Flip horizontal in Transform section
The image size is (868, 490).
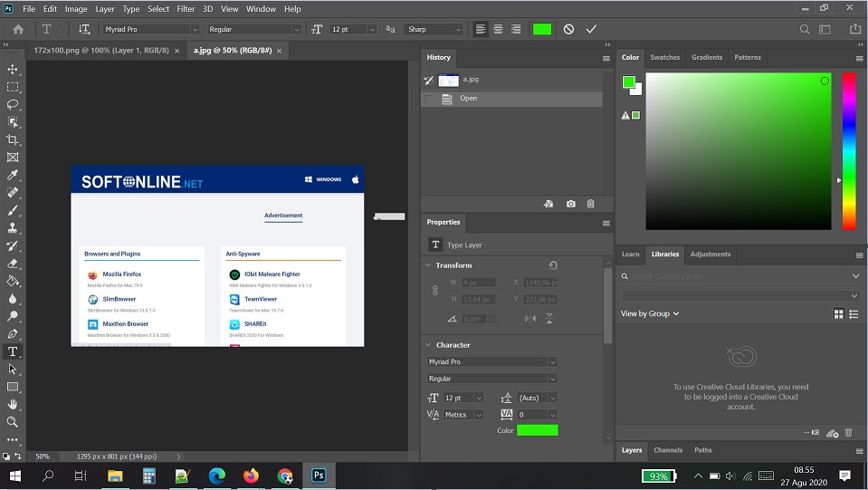pyautogui.click(x=530, y=318)
